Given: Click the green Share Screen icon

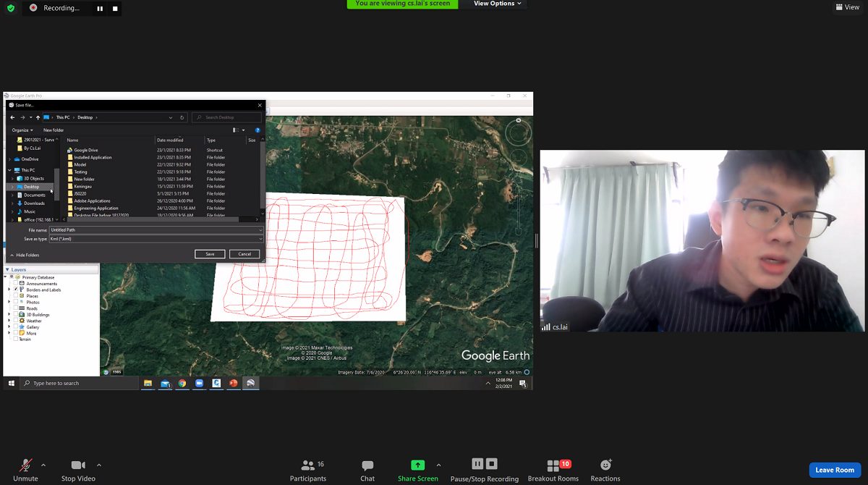Looking at the screenshot, I should click(x=417, y=465).
